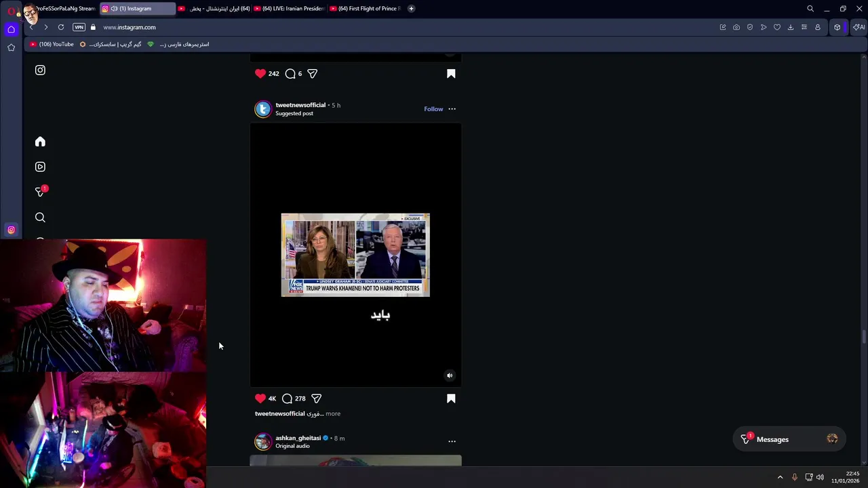Reload the Instagram page
Image resolution: width=868 pixels, height=488 pixels.
point(61,27)
